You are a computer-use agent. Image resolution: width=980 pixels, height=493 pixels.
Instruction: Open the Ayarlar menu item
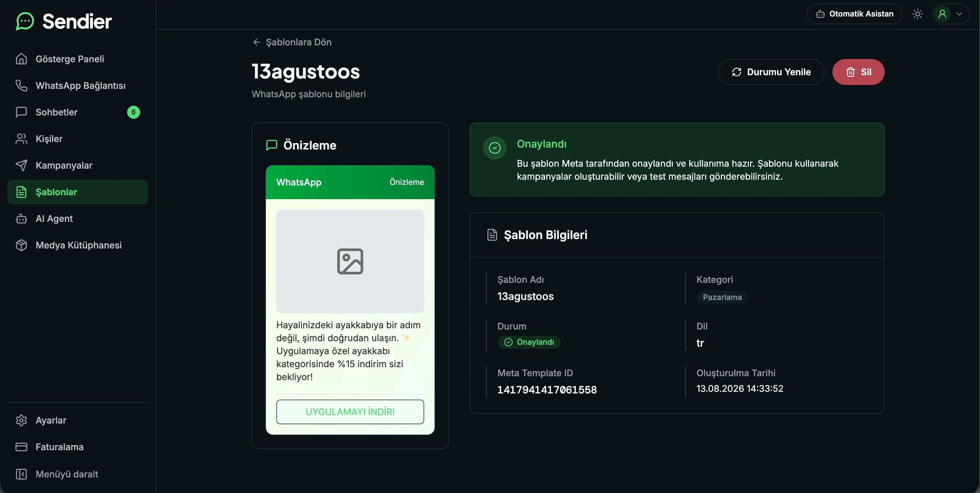point(78,420)
